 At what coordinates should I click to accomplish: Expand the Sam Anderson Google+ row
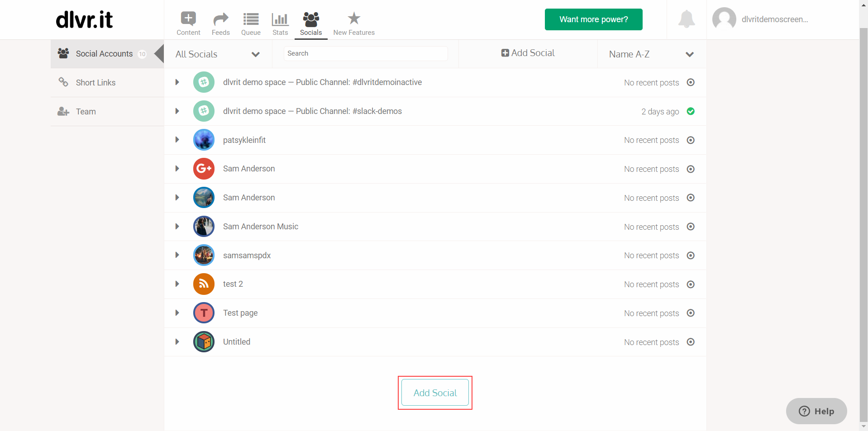tap(177, 169)
